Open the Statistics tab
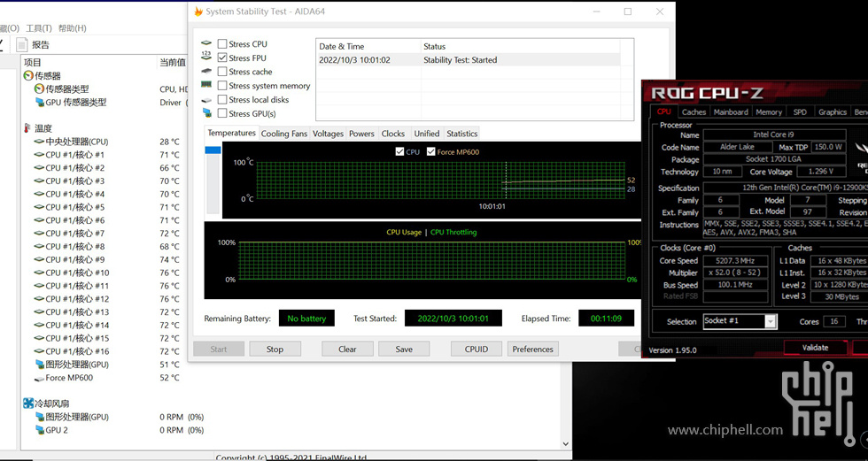Viewport: 868px width, 461px height. 461,134
